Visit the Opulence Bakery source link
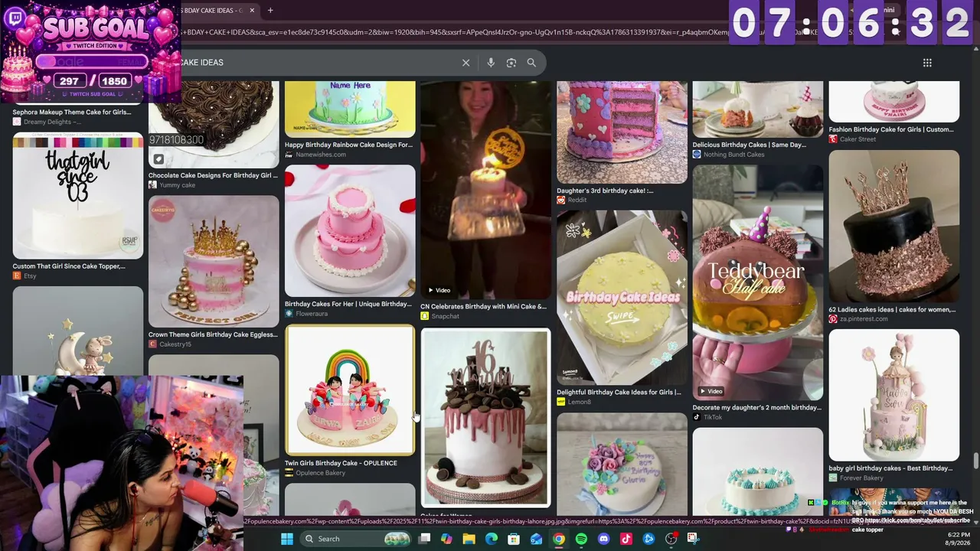 pyautogui.click(x=315, y=473)
